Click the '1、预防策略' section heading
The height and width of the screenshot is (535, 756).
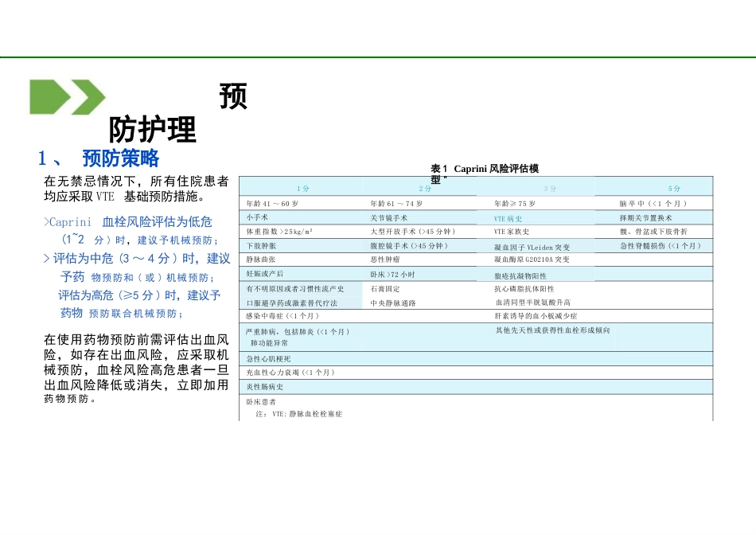[99, 158]
